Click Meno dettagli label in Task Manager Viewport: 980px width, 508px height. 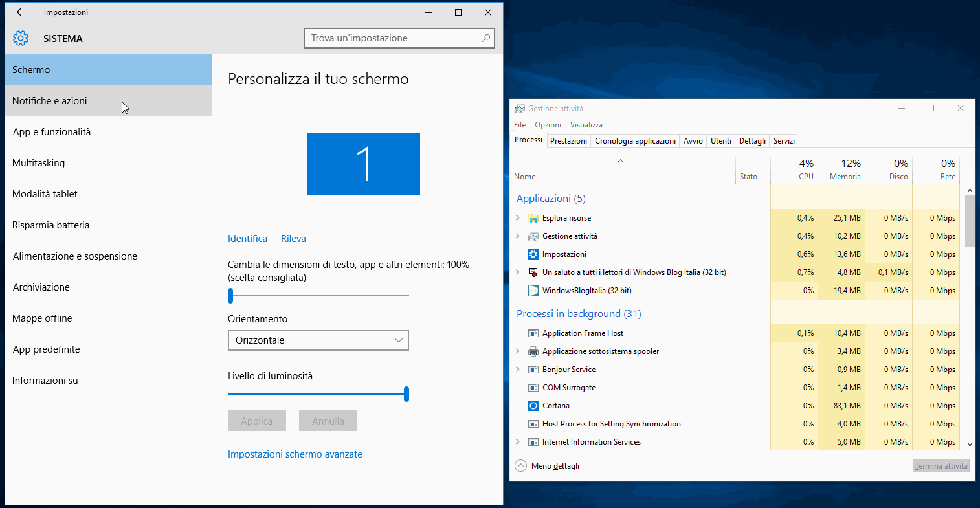point(555,466)
